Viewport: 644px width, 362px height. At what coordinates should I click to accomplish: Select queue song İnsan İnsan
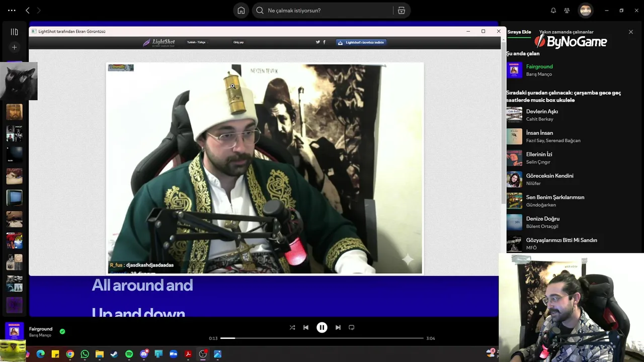click(x=539, y=133)
